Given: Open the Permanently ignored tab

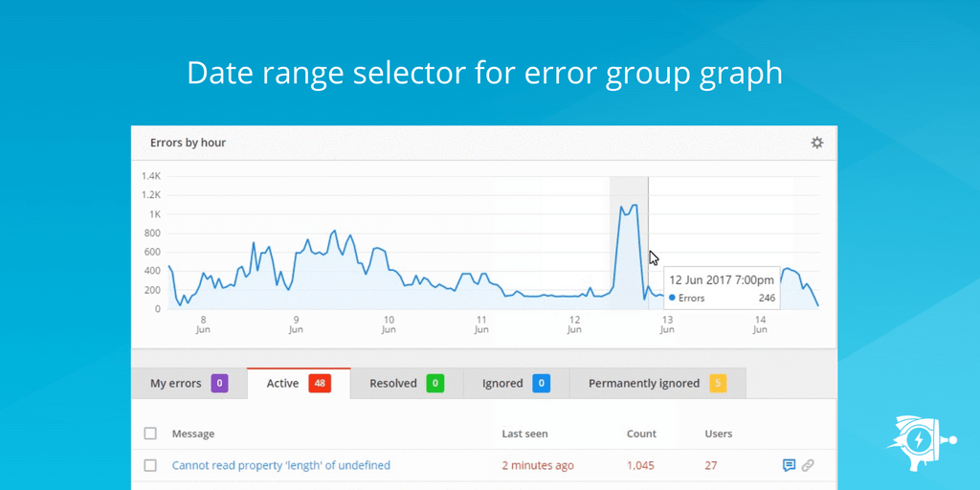Looking at the screenshot, I should [658, 383].
